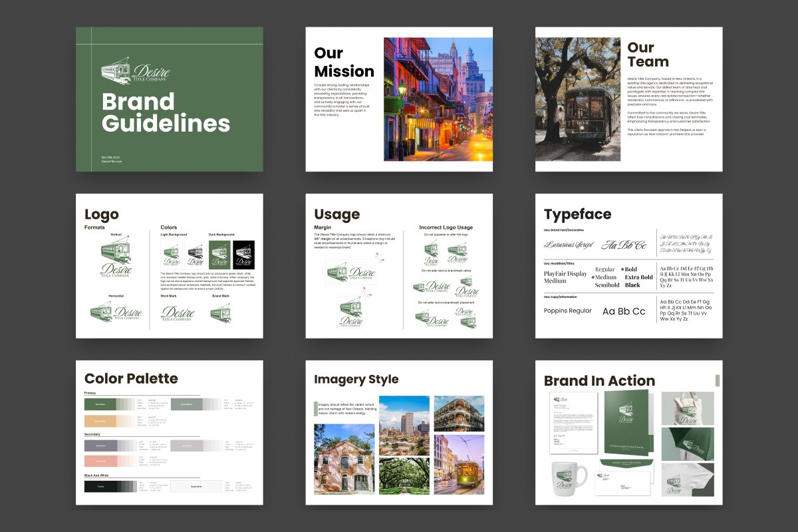Screen dimensions: 798x532
Task: Open the Our Mission slide street photo
Action: (x=438, y=99)
